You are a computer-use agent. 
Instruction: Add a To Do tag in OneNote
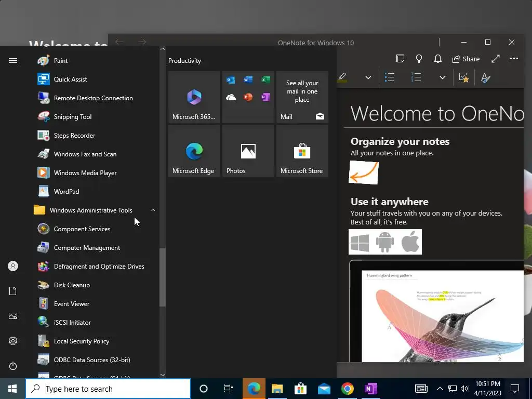[x=464, y=77]
